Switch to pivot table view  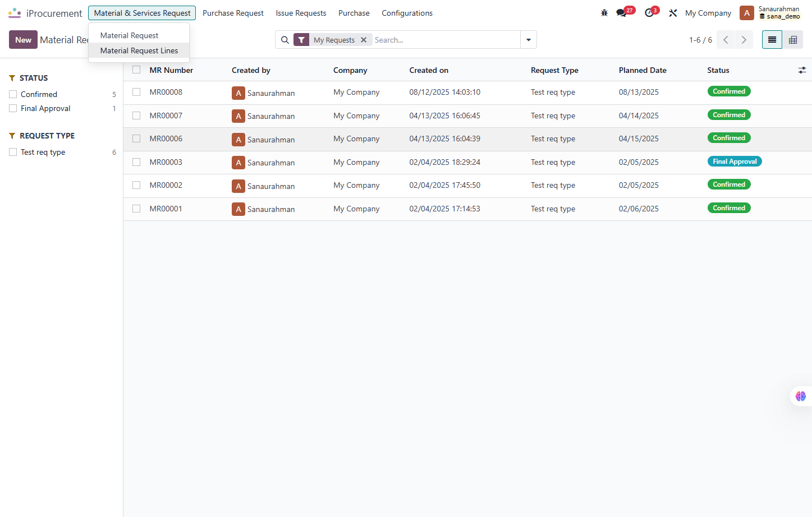pos(793,40)
